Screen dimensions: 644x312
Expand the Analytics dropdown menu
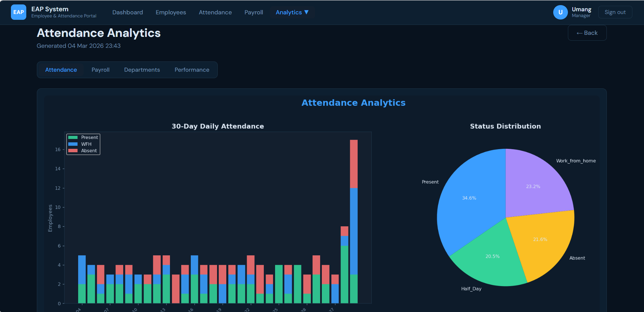(292, 12)
